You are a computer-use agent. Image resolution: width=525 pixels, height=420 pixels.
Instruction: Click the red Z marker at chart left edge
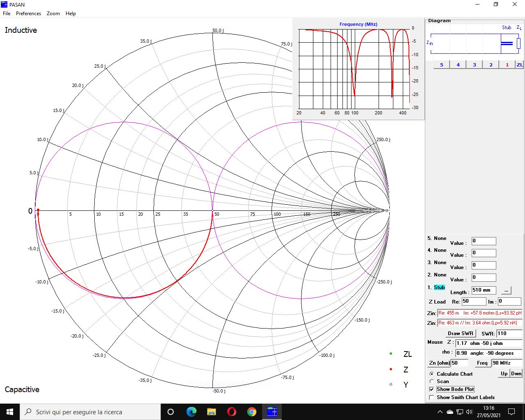coord(38,210)
